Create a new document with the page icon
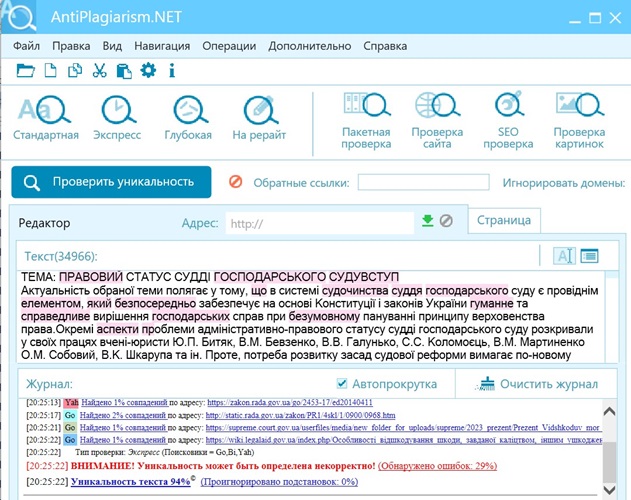The width and height of the screenshot is (631, 500). pos(50,71)
